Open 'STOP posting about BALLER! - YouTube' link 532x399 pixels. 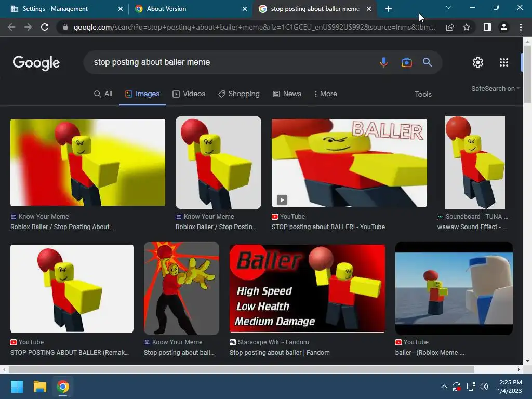click(x=328, y=227)
